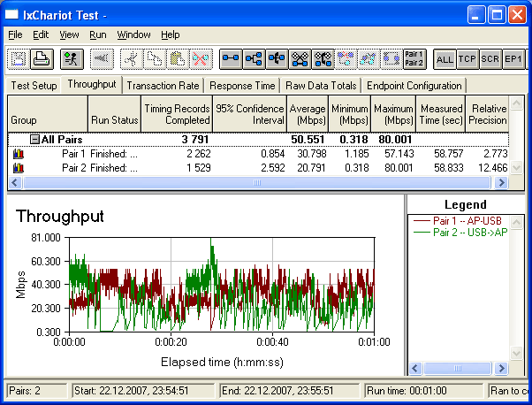Screen dimensions: 532x405
Task: Toggle the TCP filter button
Action: pyautogui.click(x=467, y=59)
